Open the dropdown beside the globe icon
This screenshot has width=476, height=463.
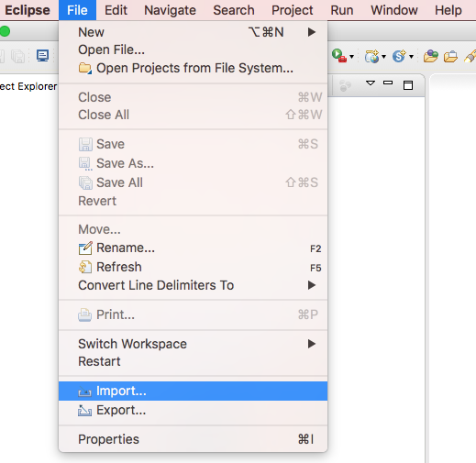tap(384, 57)
